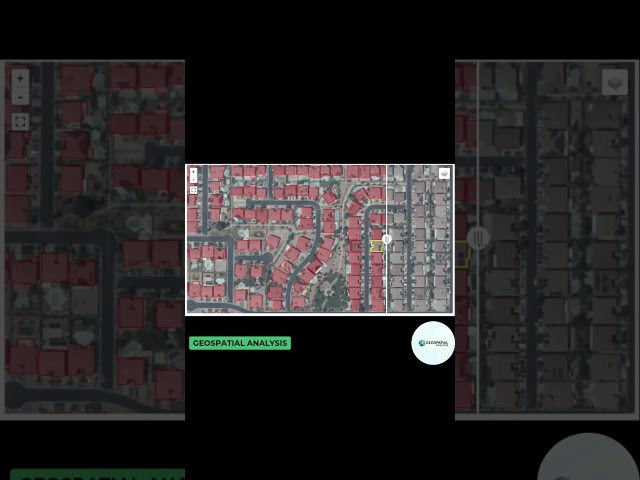Screen dimensions: 640x480
Task: Open the Geospatial round logo badge
Action: (x=433, y=343)
